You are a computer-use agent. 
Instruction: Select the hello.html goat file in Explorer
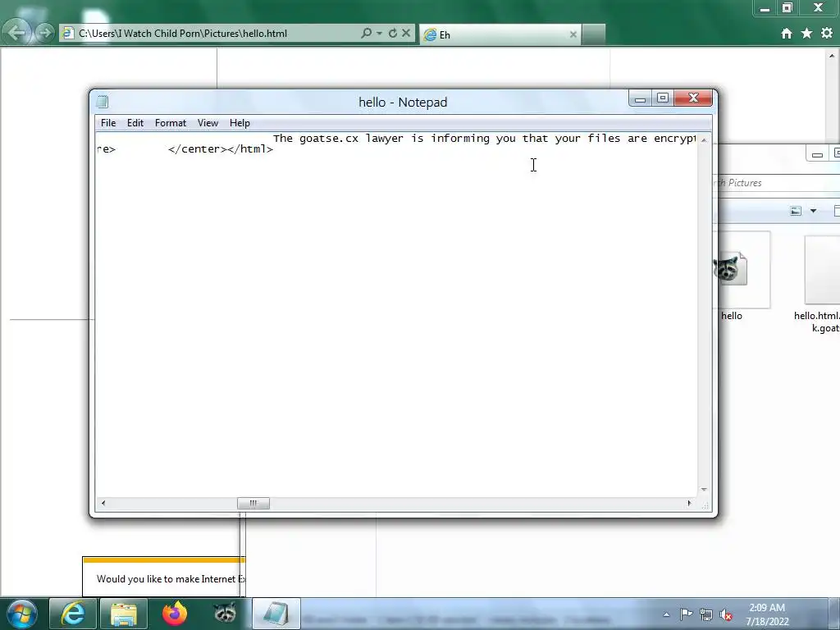coord(817,284)
